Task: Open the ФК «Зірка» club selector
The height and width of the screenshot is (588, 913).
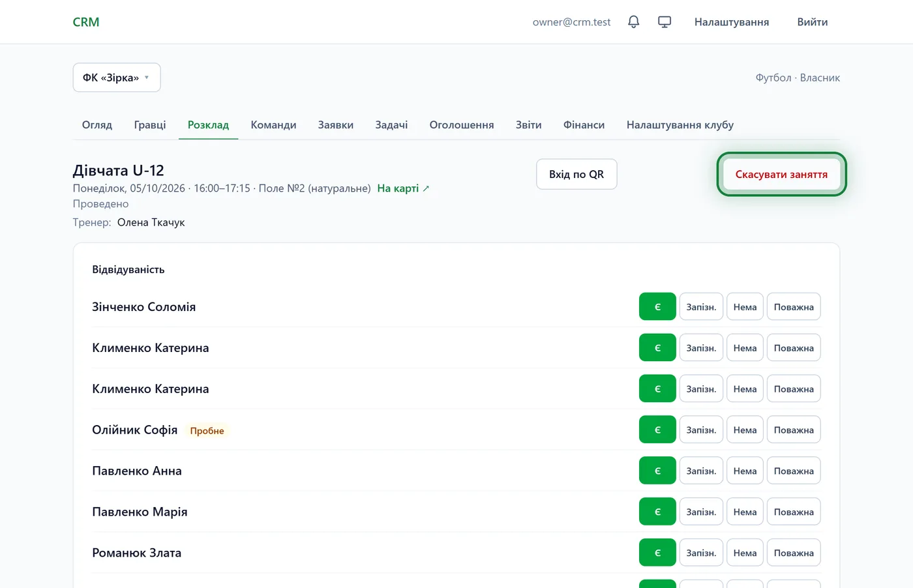Action: pyautogui.click(x=117, y=78)
